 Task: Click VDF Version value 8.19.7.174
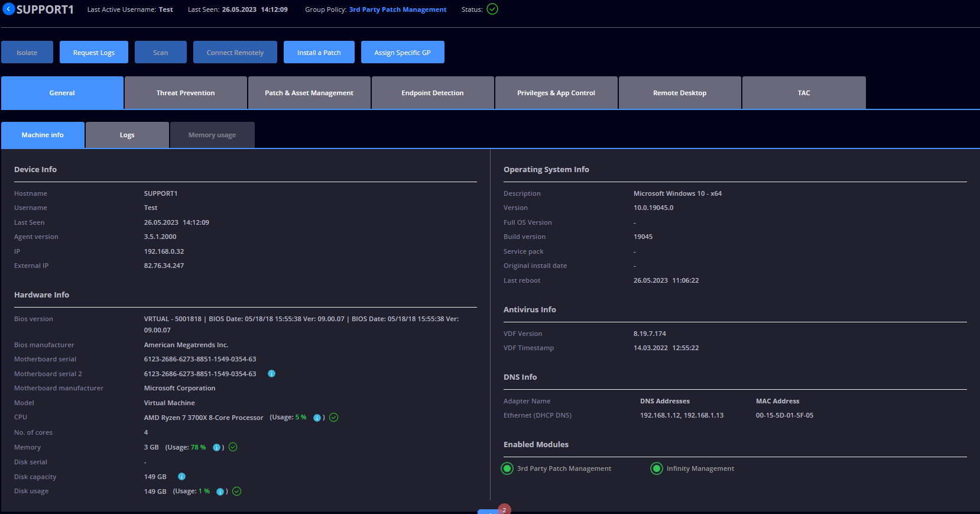pos(650,334)
